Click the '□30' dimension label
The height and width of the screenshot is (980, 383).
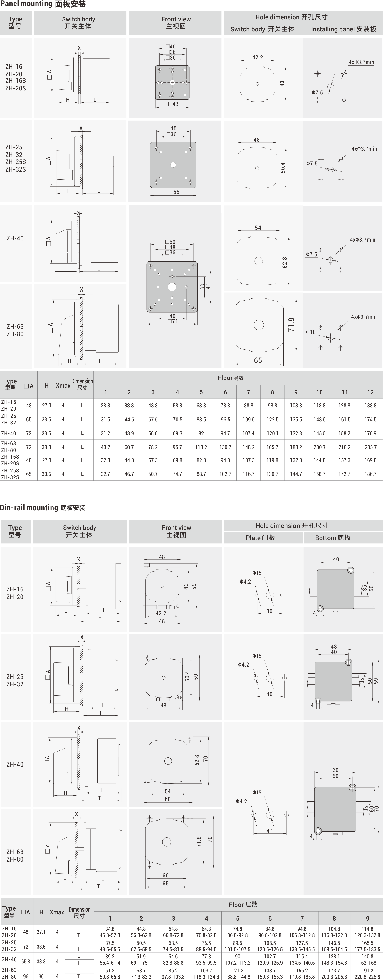171,58
